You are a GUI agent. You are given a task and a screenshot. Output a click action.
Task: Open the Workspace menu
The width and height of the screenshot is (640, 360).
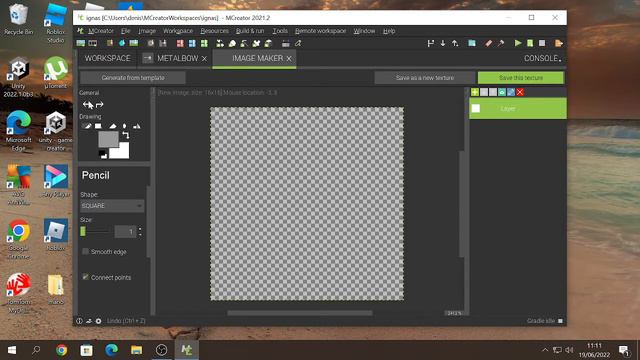pyautogui.click(x=178, y=31)
